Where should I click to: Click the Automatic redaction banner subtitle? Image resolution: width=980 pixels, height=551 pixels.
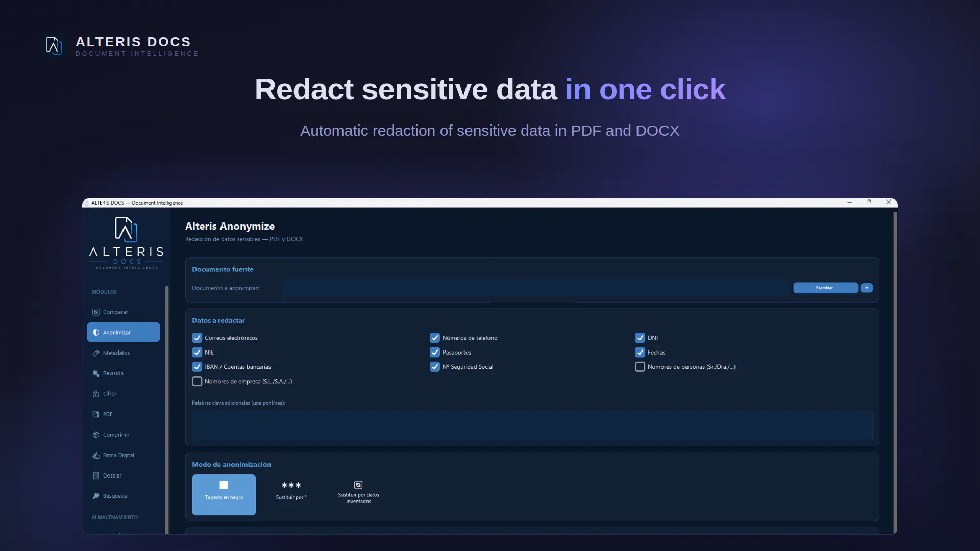coord(489,131)
